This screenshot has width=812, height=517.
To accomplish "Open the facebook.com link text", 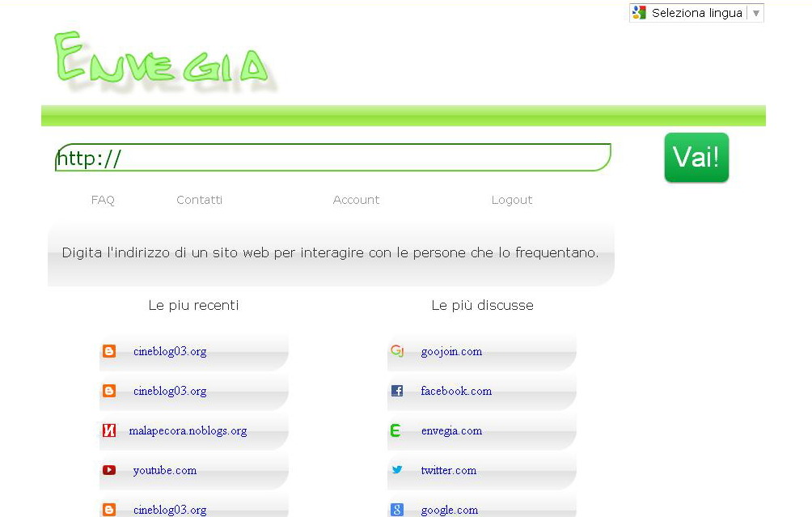I will click(x=456, y=391).
